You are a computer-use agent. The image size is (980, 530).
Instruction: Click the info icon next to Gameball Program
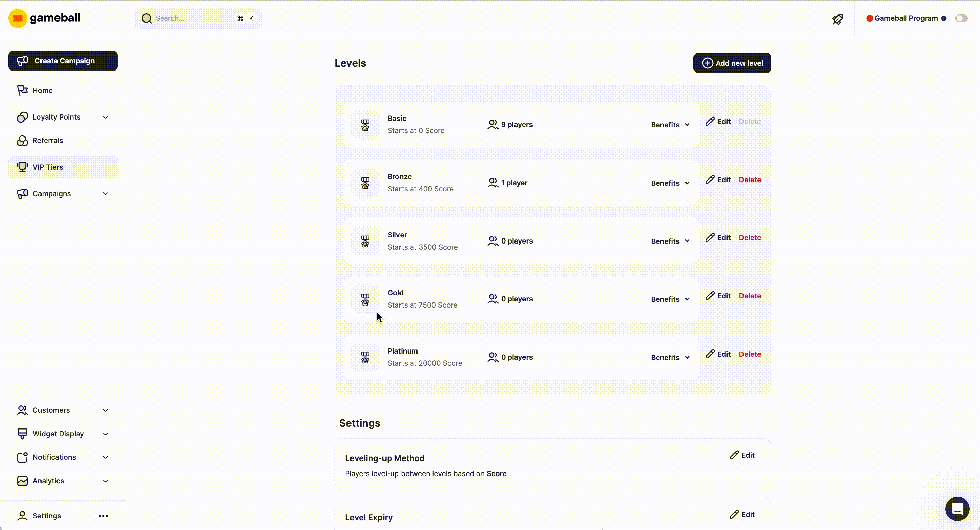[x=944, y=18]
